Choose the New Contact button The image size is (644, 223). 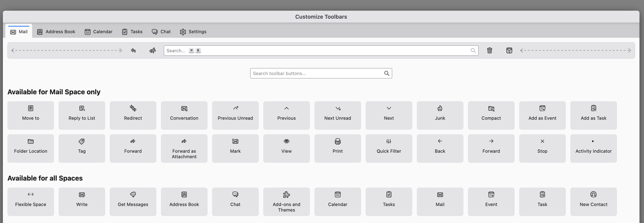pyautogui.click(x=593, y=201)
